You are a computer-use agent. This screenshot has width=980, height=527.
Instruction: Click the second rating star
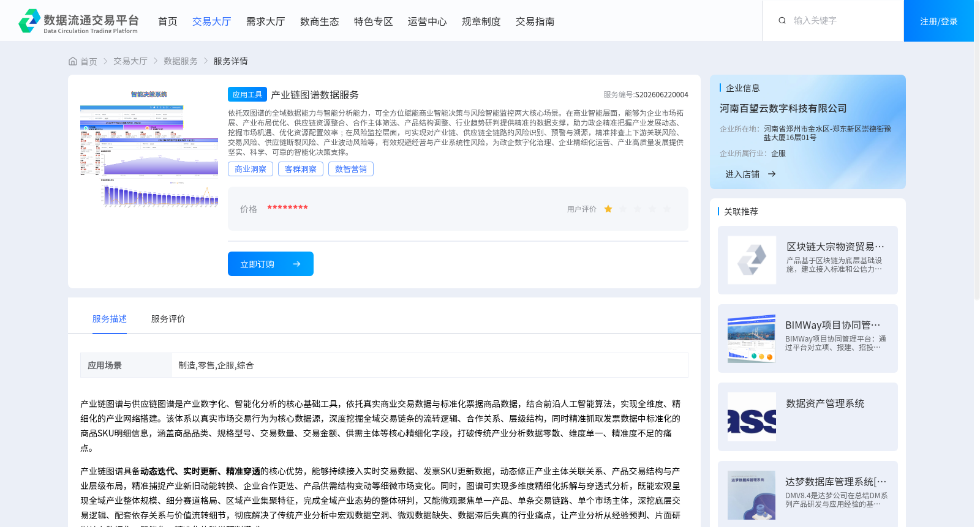[623, 209]
